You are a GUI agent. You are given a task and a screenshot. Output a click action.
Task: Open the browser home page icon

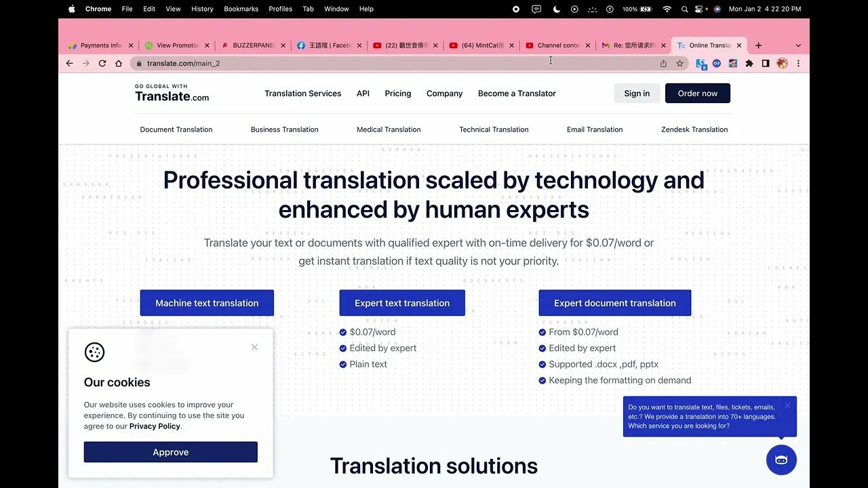[119, 63]
